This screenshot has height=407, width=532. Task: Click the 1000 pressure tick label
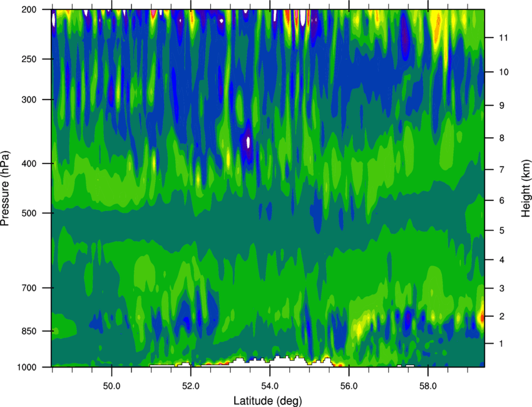click(28, 367)
